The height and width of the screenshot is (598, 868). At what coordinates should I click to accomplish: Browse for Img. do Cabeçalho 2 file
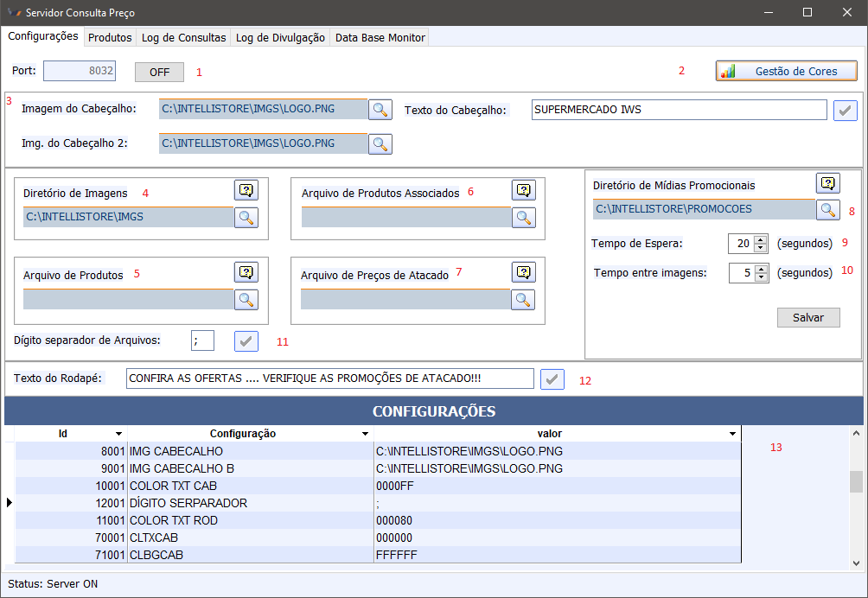coord(380,143)
